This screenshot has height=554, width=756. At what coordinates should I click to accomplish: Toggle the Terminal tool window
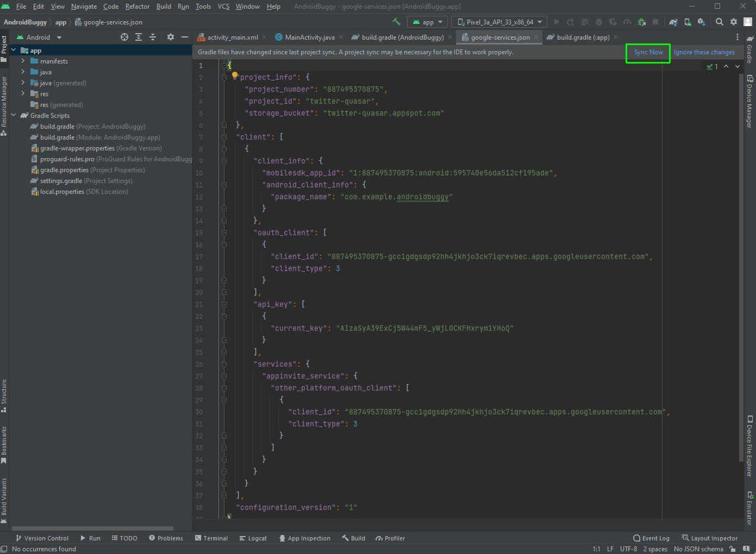click(211, 538)
